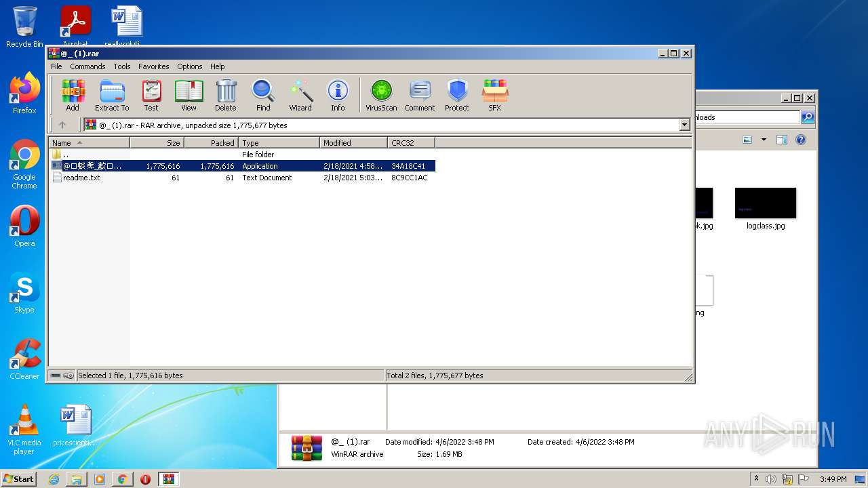
Task: Go up one folder level arrow
Action: [x=62, y=125]
